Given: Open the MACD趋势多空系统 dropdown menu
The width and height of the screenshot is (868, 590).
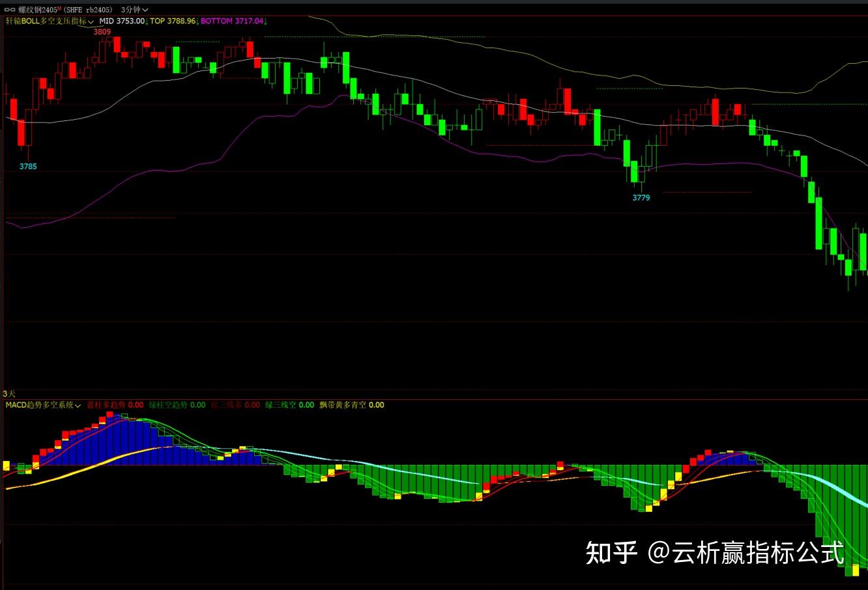Looking at the screenshot, I should (76, 404).
